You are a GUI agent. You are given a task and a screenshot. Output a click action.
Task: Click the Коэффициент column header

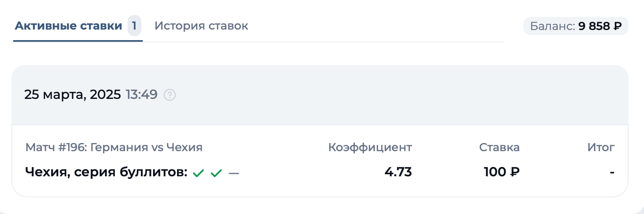(370, 147)
